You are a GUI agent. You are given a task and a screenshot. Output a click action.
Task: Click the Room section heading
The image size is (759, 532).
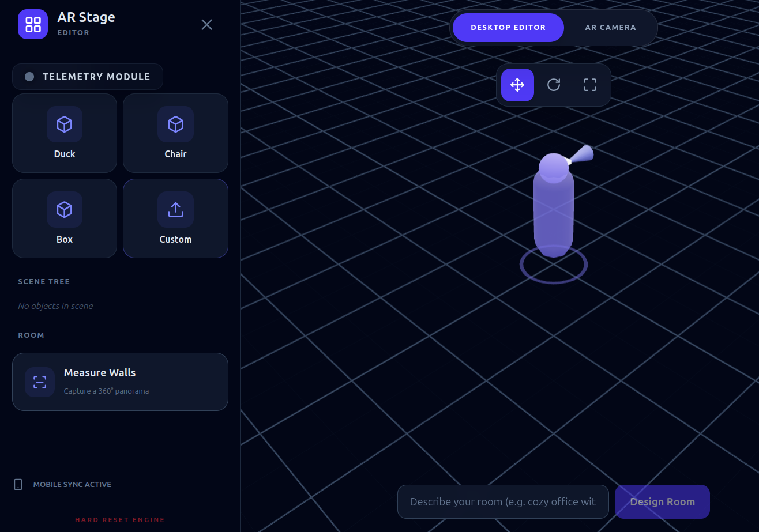point(31,335)
